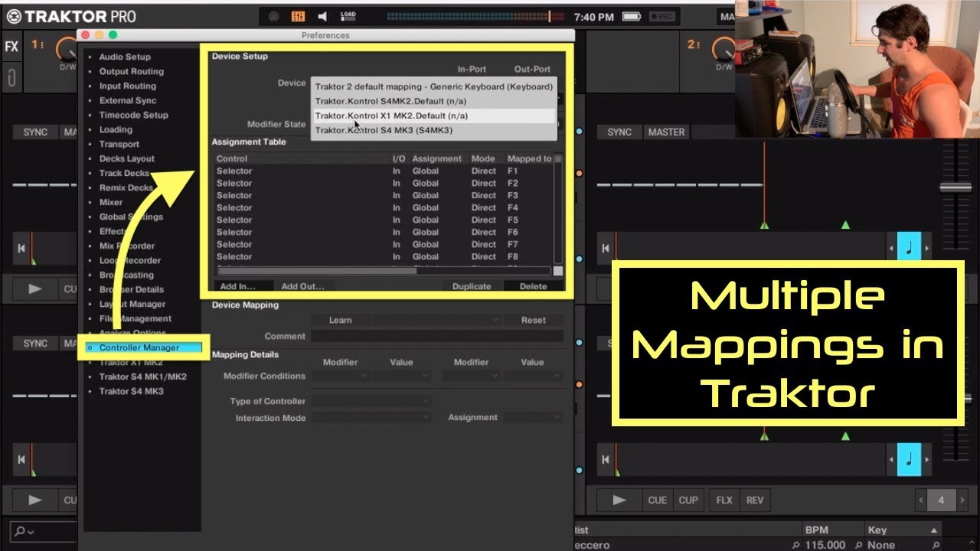The height and width of the screenshot is (551, 980).
Task: Toggle SYNC on the lower left deck
Action: point(35,344)
